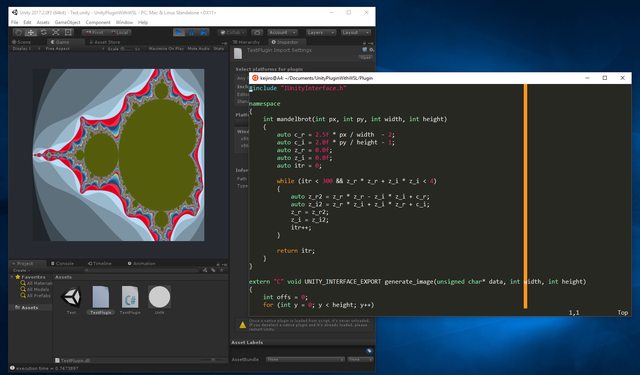Viewport: 640px width, 375px height.
Task: Select All Prefabs favorite
Action: pyautogui.click(x=36, y=295)
